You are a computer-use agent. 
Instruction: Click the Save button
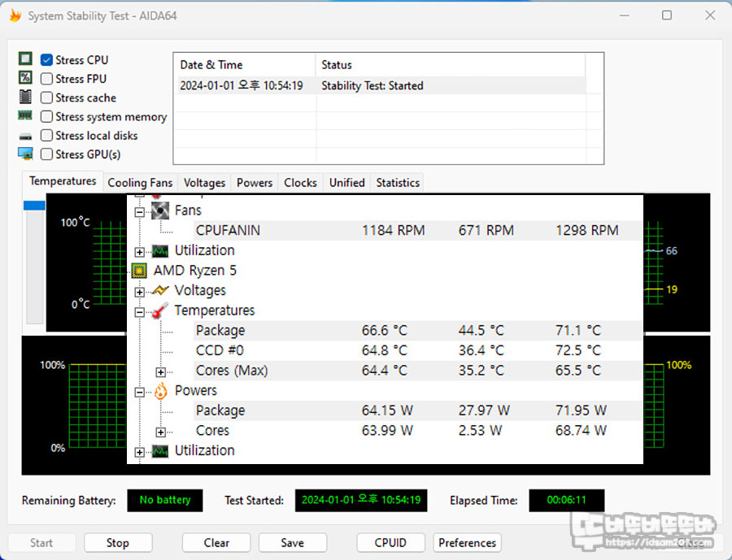(x=292, y=543)
